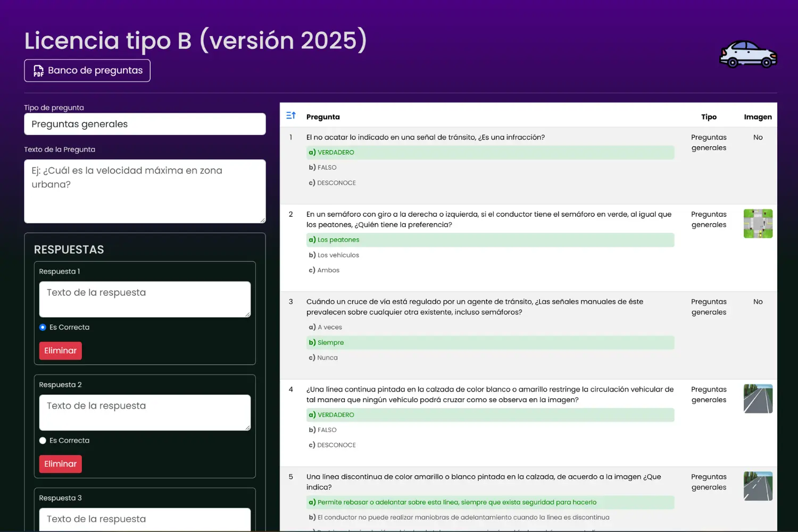Select Es Correcta for Respuesta 2
This screenshot has width=798, height=532.
click(43, 440)
